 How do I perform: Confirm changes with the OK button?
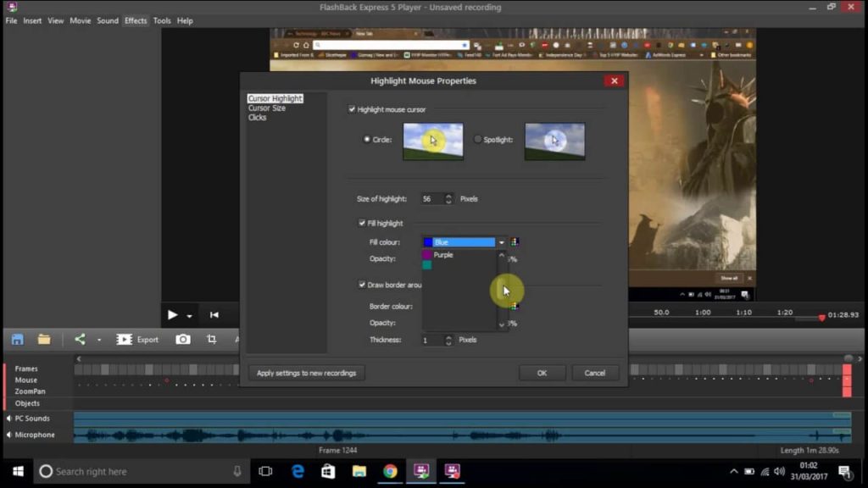(x=542, y=372)
